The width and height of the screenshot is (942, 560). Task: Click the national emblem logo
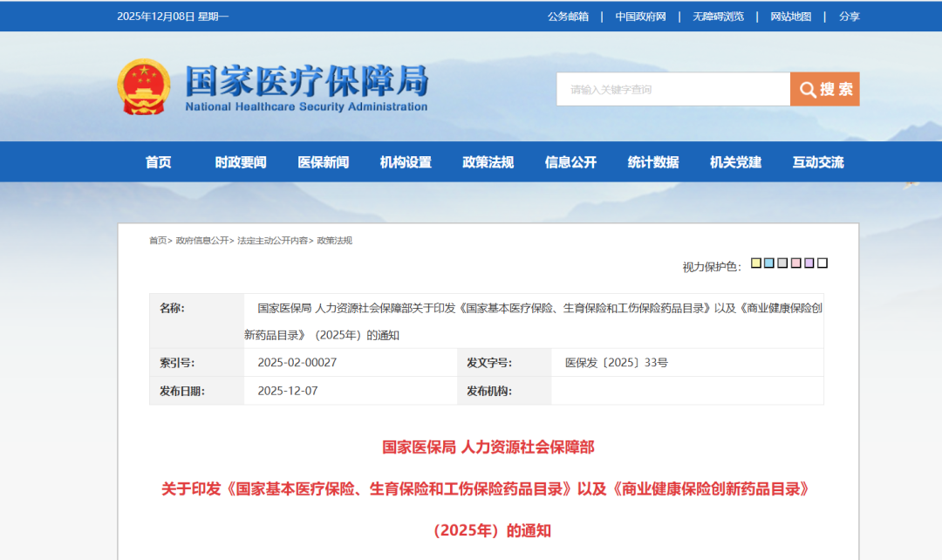(143, 87)
